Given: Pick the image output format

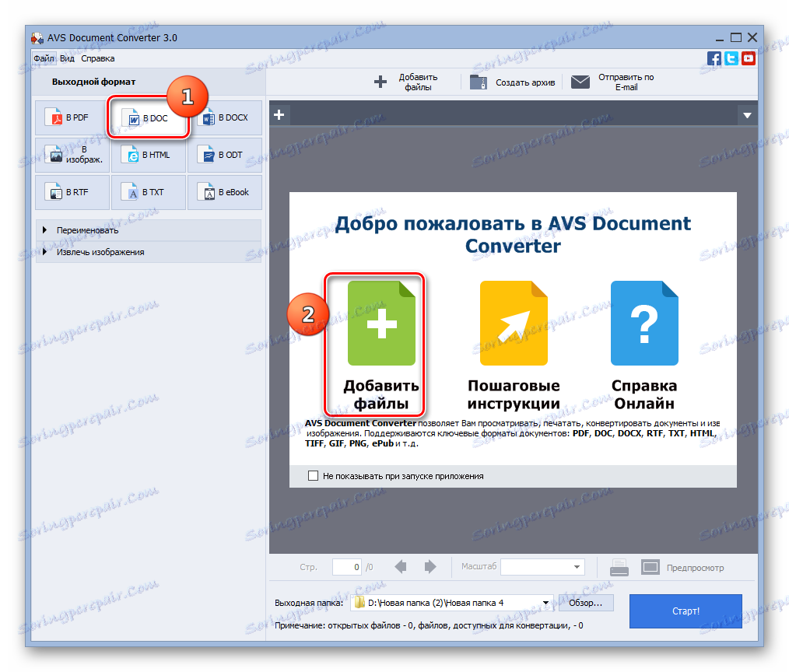Looking at the screenshot, I should click(72, 155).
